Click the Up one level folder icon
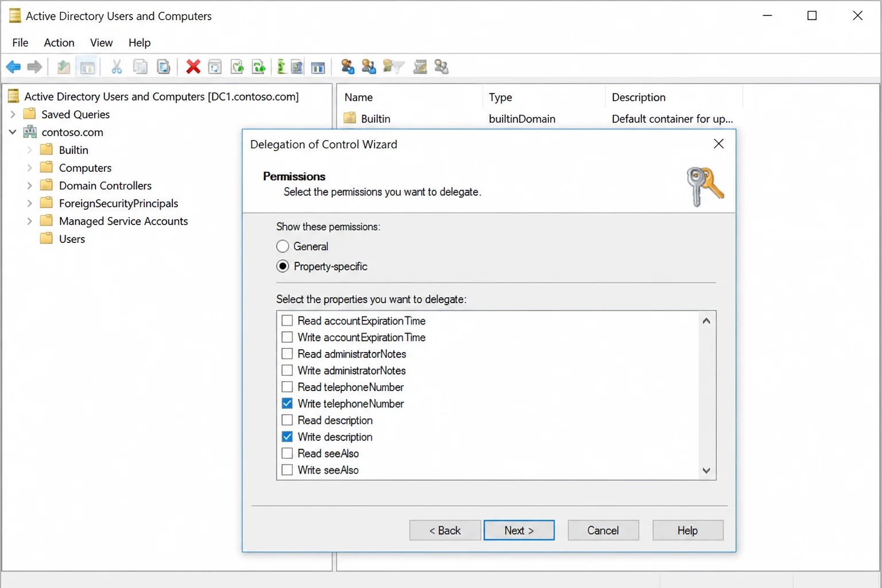The height and width of the screenshot is (588, 882). pos(64,67)
